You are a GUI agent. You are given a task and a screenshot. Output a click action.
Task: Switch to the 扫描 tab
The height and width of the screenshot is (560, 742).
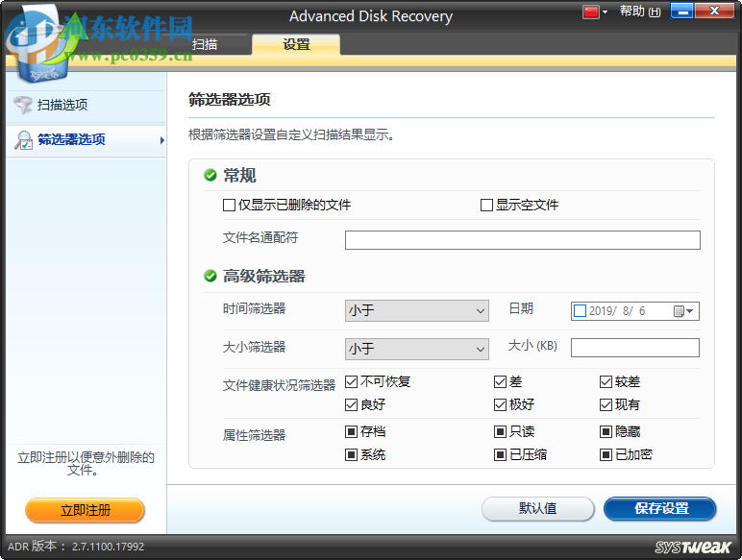coord(205,44)
